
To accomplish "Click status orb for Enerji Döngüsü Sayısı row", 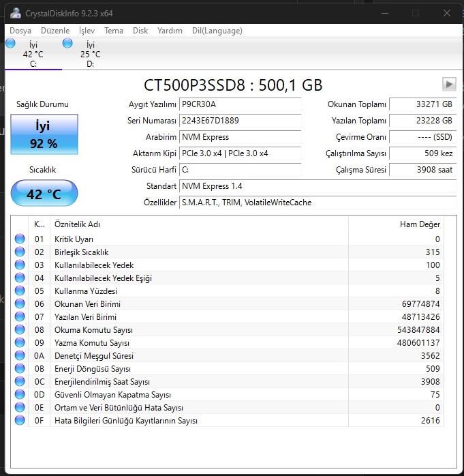I will pos(20,368).
